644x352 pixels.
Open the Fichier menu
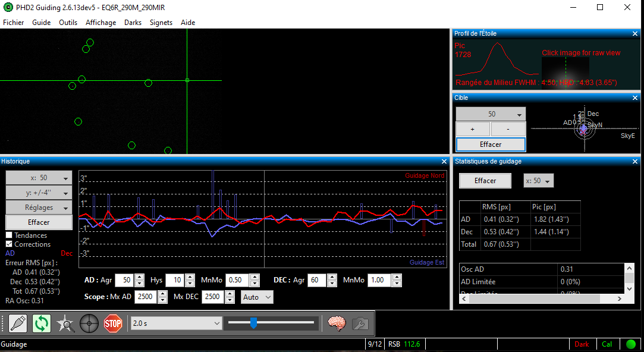14,23
